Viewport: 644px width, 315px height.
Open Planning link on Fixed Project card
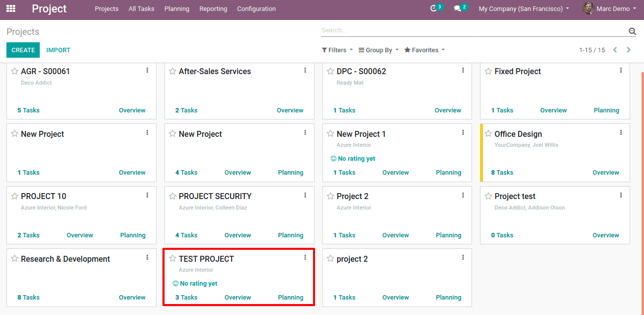(606, 110)
